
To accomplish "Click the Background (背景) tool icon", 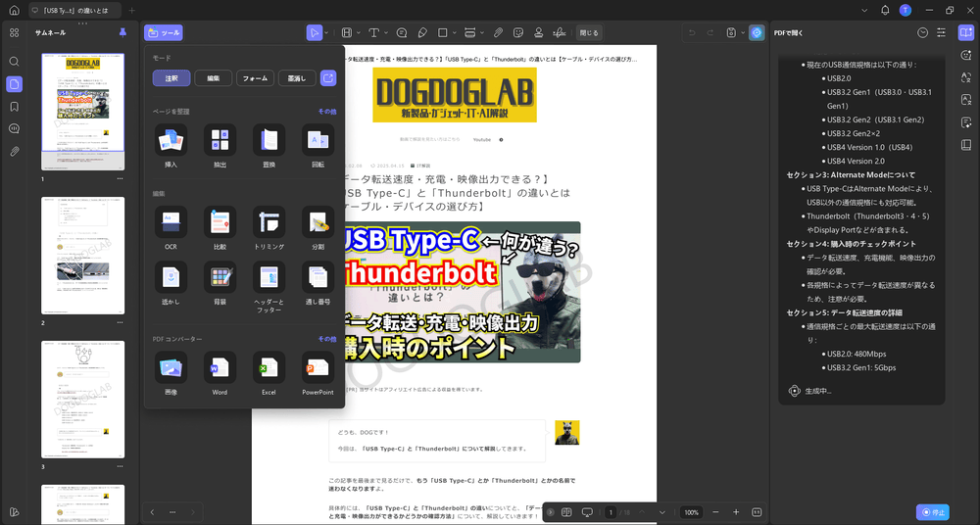I will coord(220,277).
